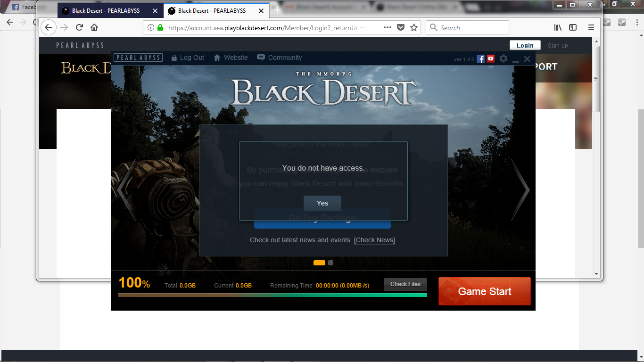Click the Check Files button

point(405,284)
